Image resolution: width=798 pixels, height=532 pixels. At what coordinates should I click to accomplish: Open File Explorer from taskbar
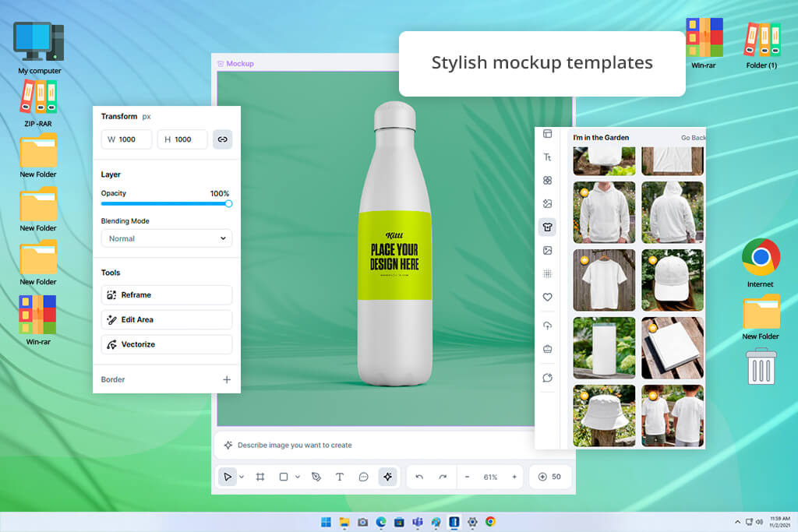coord(344,522)
